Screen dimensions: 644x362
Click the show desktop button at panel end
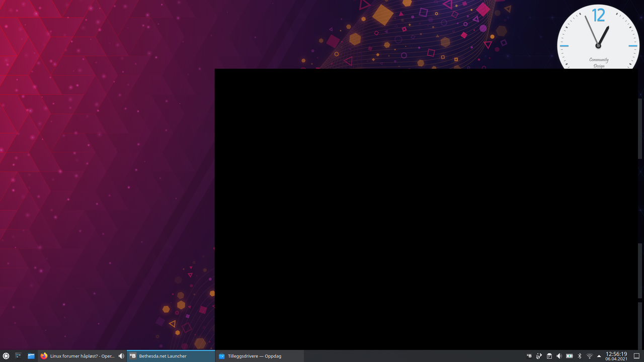coord(636,356)
